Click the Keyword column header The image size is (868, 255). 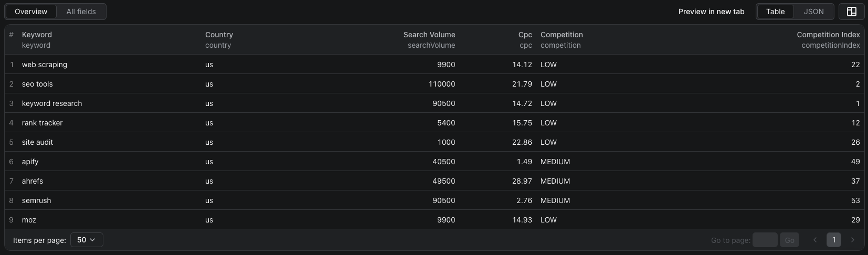pyautogui.click(x=37, y=35)
